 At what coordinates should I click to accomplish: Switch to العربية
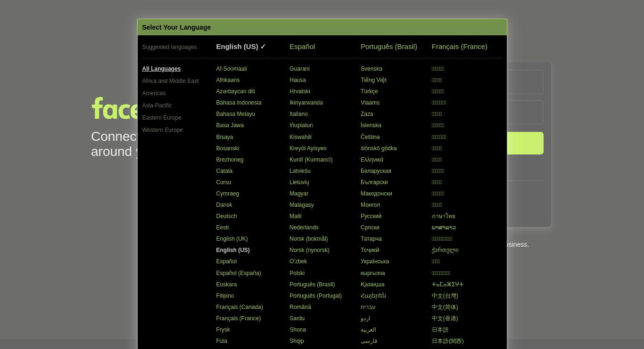pyautogui.click(x=368, y=330)
